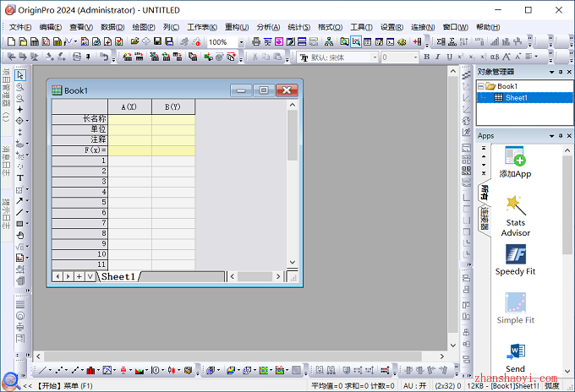Click the Line plot icon in graph toolbar
The image size is (575, 392).
[x=43, y=370]
